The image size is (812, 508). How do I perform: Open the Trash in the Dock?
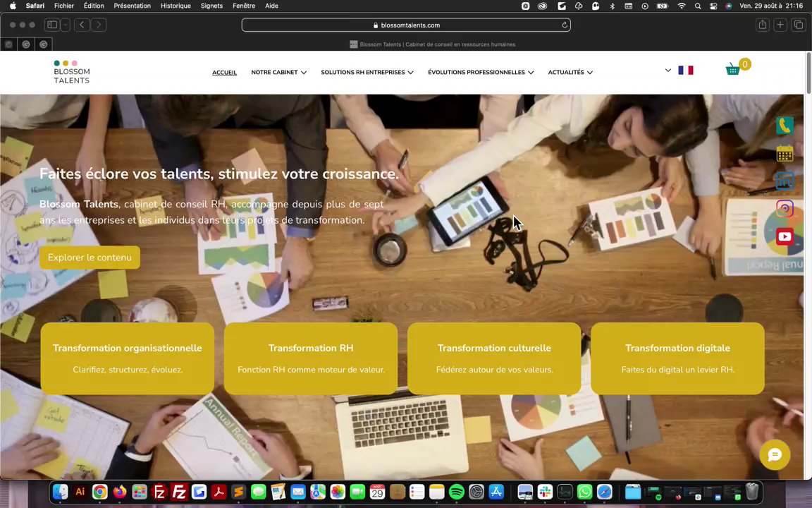(752, 491)
